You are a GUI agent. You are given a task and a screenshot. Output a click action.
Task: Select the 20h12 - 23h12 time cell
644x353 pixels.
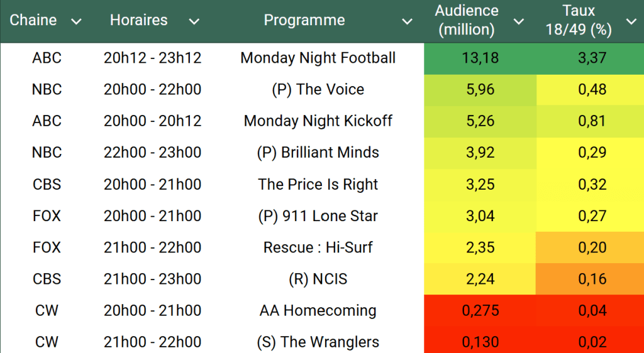click(x=152, y=58)
